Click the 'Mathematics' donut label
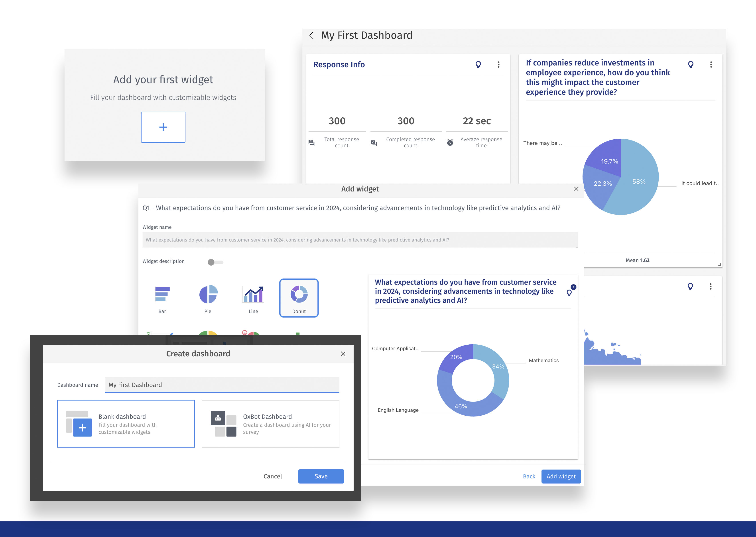This screenshot has height=537, width=756. point(543,360)
